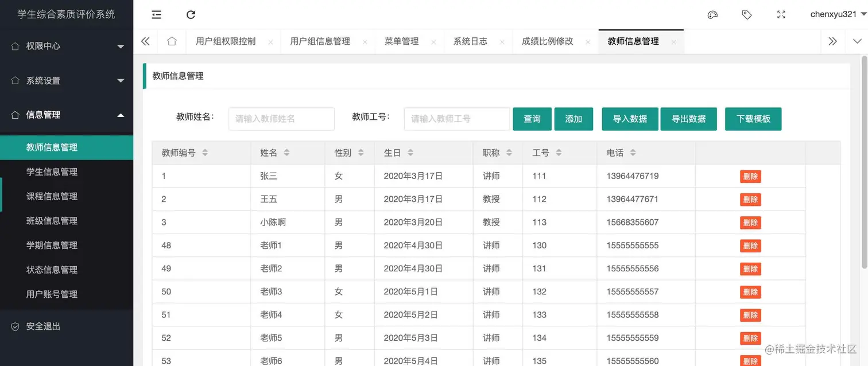Close the 系统日志 tab
The image size is (868, 366).
(502, 42)
